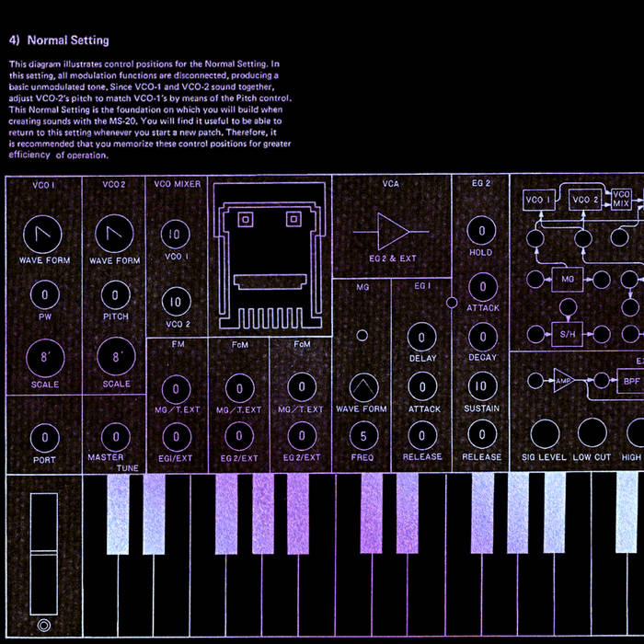Adjust the MASTER TUNE knob
This screenshot has height=644, width=644.
click(x=115, y=435)
